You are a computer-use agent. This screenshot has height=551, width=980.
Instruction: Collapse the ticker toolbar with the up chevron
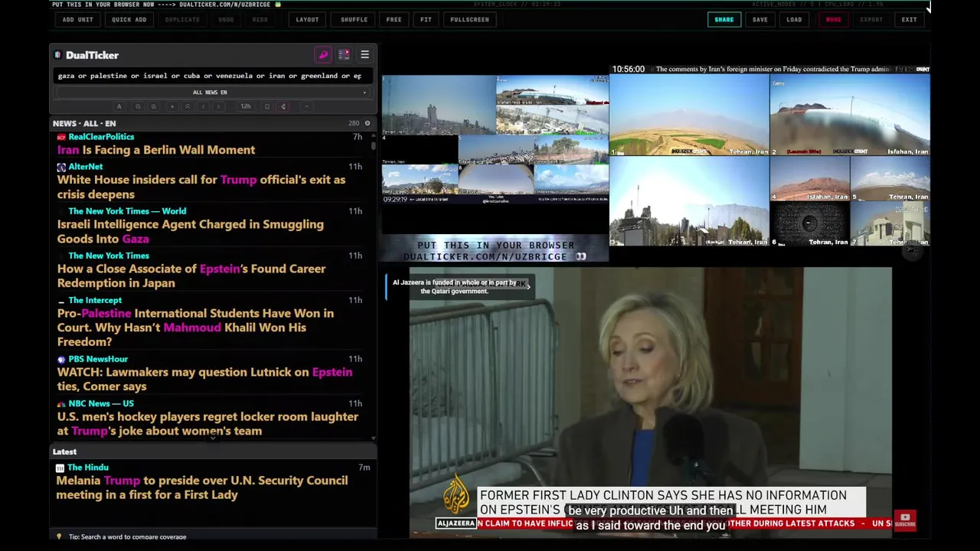coord(307,106)
